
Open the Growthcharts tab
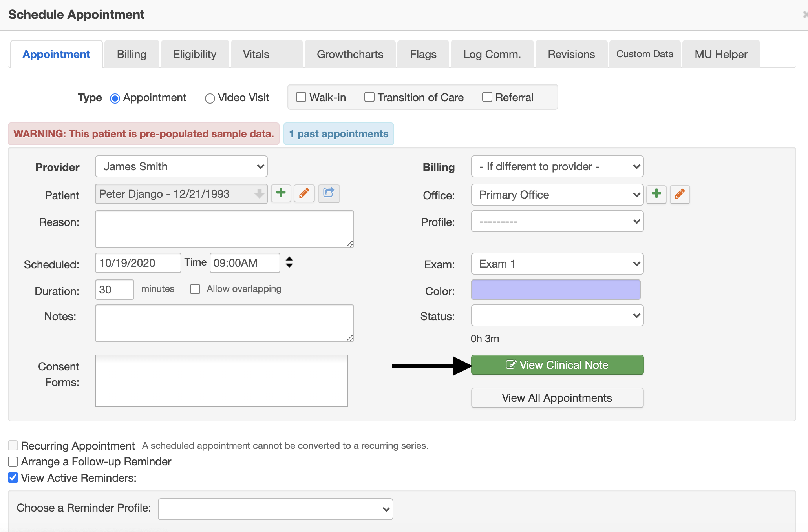coord(350,54)
